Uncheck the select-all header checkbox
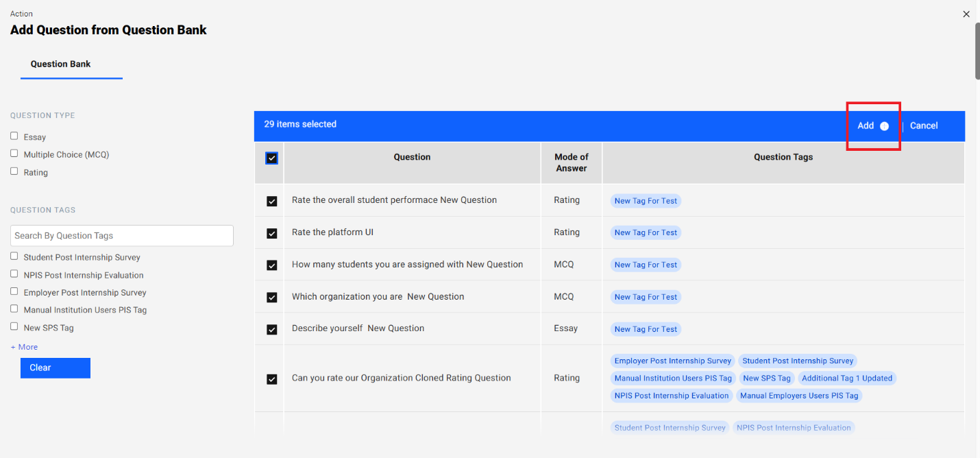Viewport: 980px width, 458px height. pos(271,158)
